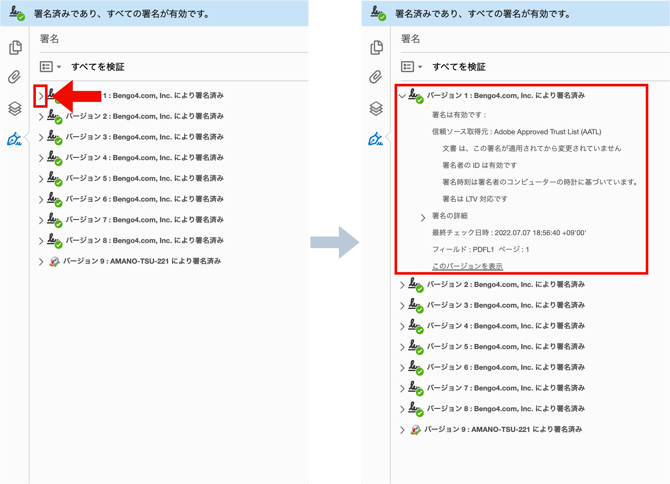Image resolution: width=670 pixels, height=484 pixels.
Task: Click フィールド PDFL1 ページ 1 line
Action: [x=481, y=249]
